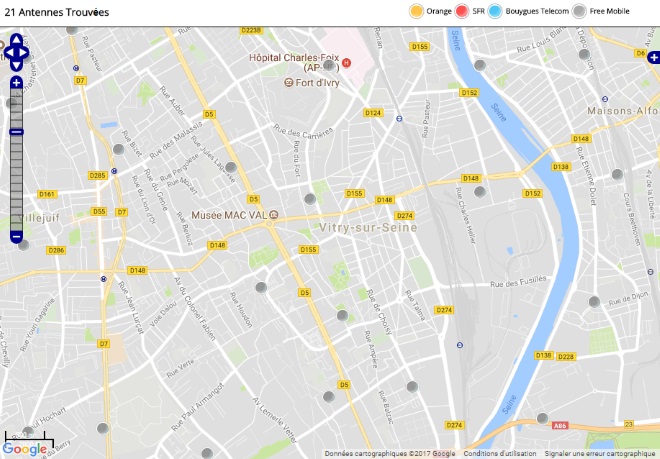
Task: Expand the blue plus panel at right edge
Action: tap(654, 57)
